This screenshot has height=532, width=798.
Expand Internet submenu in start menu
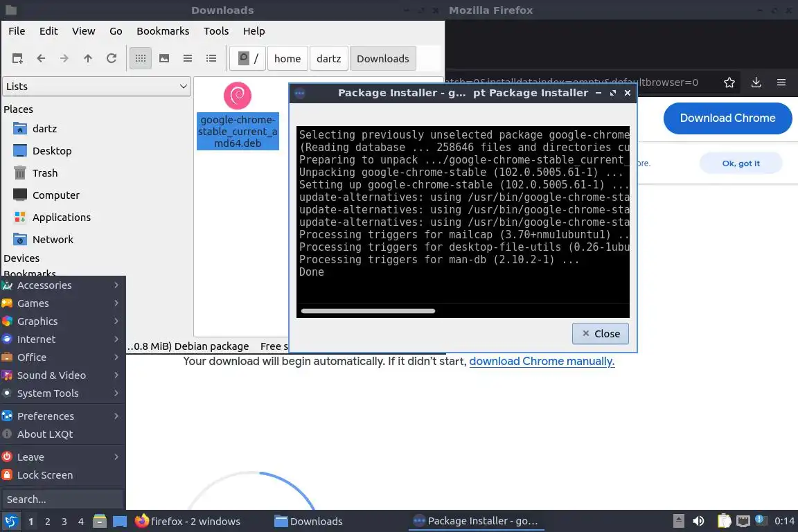62,339
